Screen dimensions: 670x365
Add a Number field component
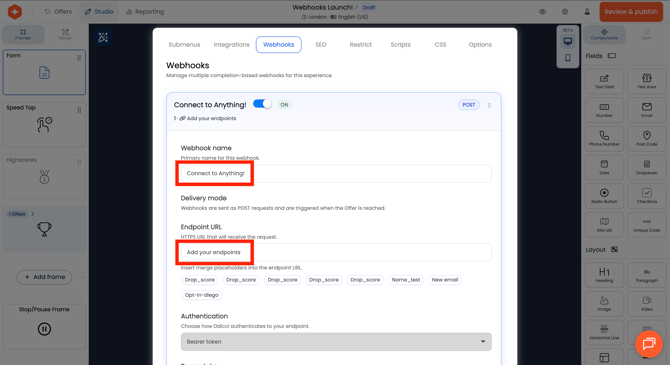(604, 110)
